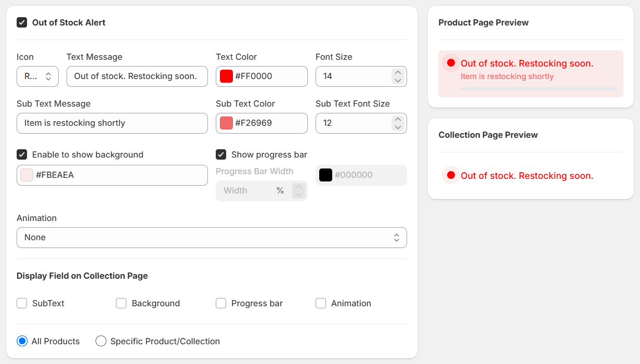Decrease Sub Text Font Size stepper

pos(398,127)
